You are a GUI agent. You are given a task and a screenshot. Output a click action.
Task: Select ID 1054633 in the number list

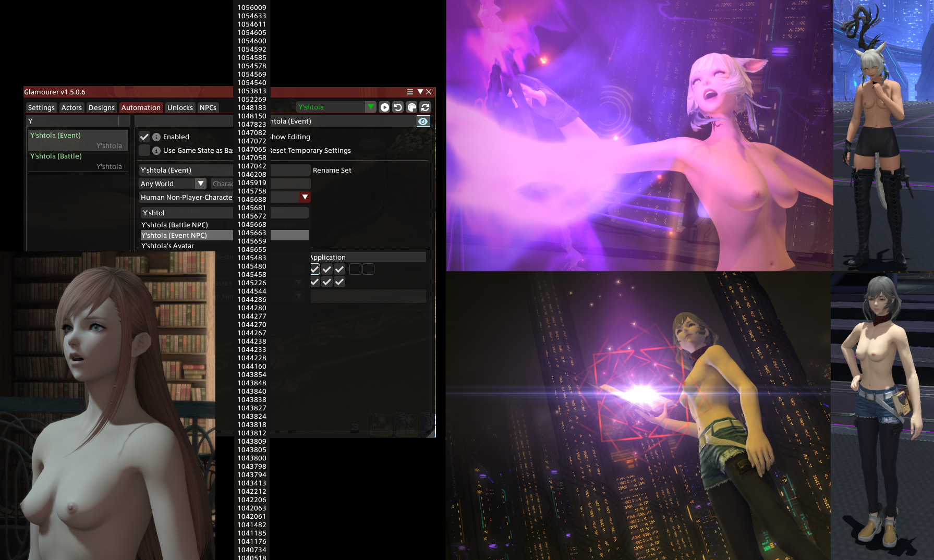click(x=252, y=16)
